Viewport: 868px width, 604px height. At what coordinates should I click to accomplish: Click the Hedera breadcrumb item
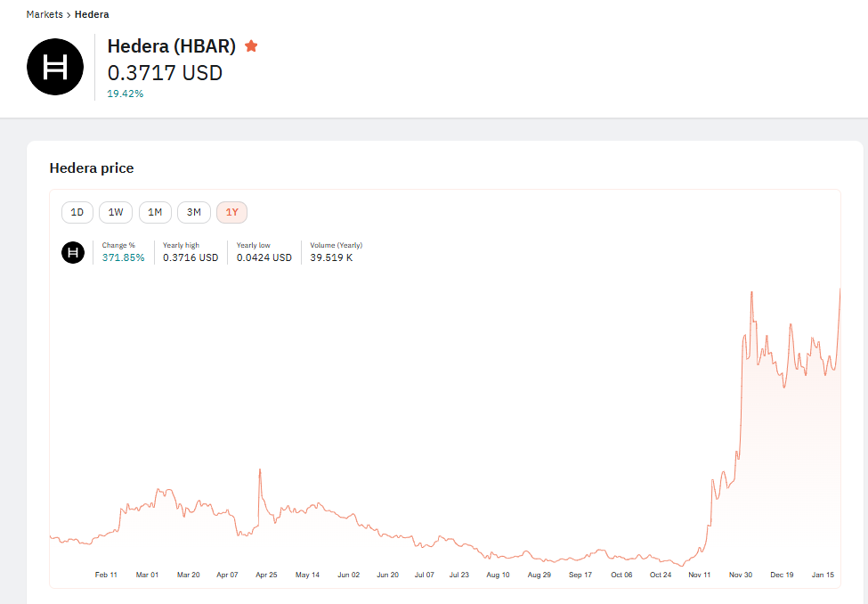[x=92, y=14]
